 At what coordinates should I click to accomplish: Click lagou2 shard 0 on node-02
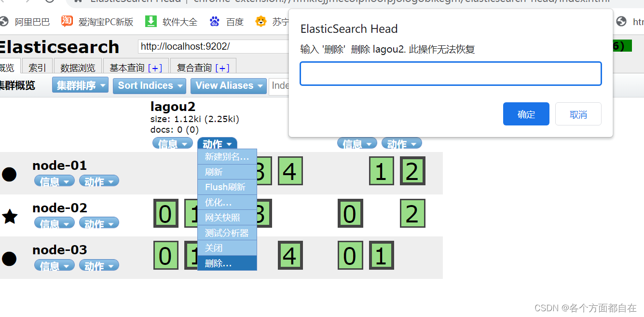pyautogui.click(x=165, y=213)
